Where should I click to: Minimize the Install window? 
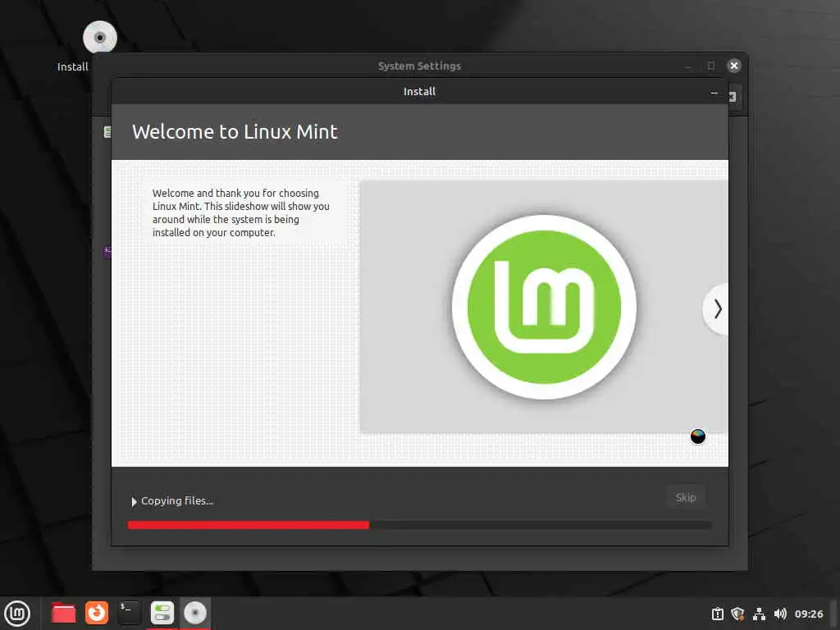pyautogui.click(x=714, y=93)
